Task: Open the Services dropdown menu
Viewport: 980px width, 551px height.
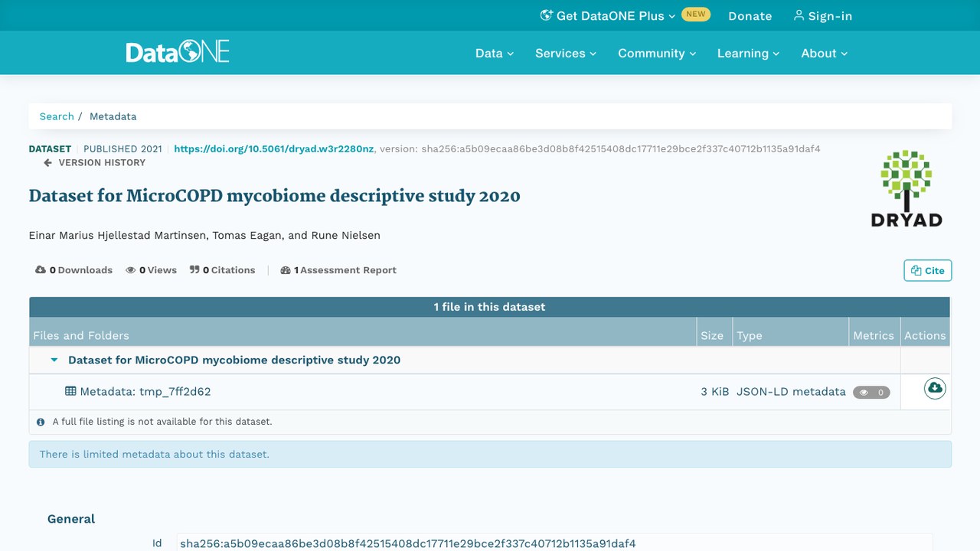Action: point(565,53)
